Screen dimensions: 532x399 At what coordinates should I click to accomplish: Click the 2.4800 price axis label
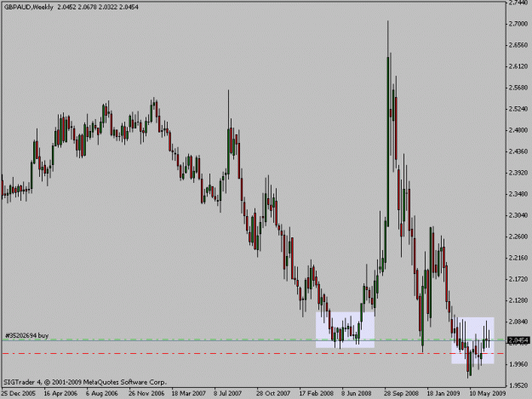(518, 130)
